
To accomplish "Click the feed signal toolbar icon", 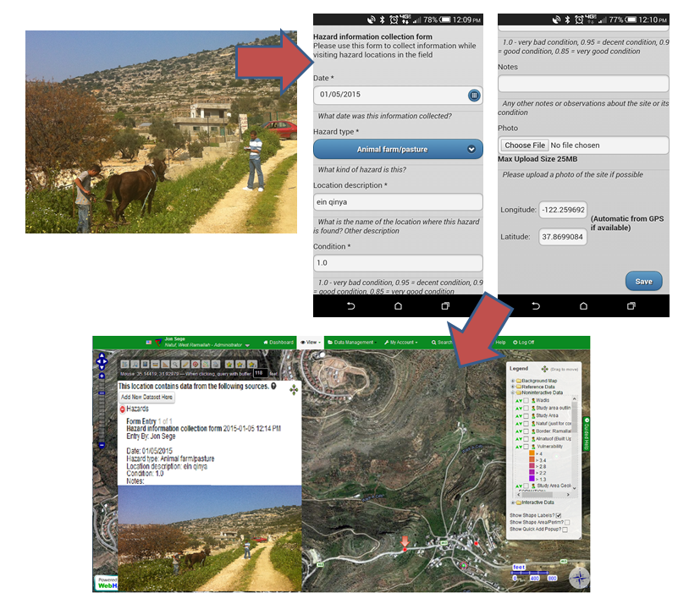I will (x=206, y=364).
